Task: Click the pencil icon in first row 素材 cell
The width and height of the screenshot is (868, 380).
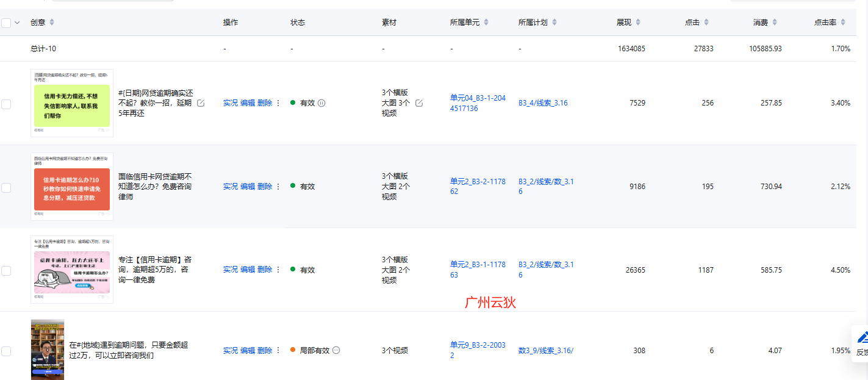Action: click(419, 103)
